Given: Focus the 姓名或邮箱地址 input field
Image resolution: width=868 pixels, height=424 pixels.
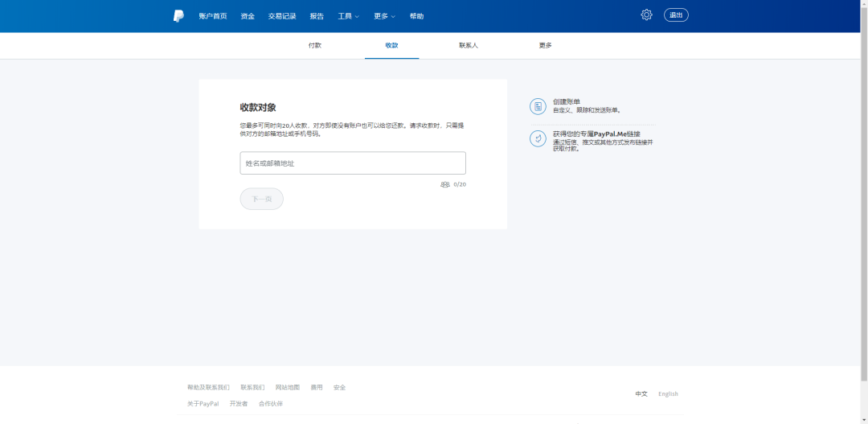Looking at the screenshot, I should point(353,163).
